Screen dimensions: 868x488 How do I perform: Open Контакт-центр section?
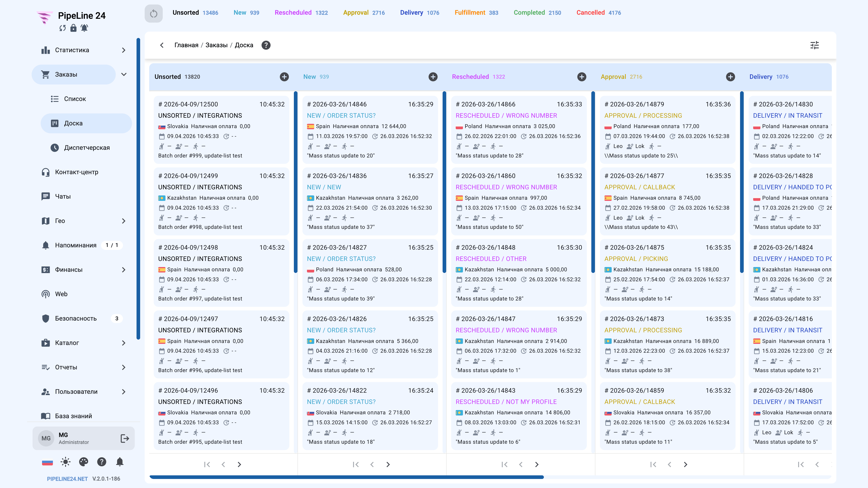[82, 172]
